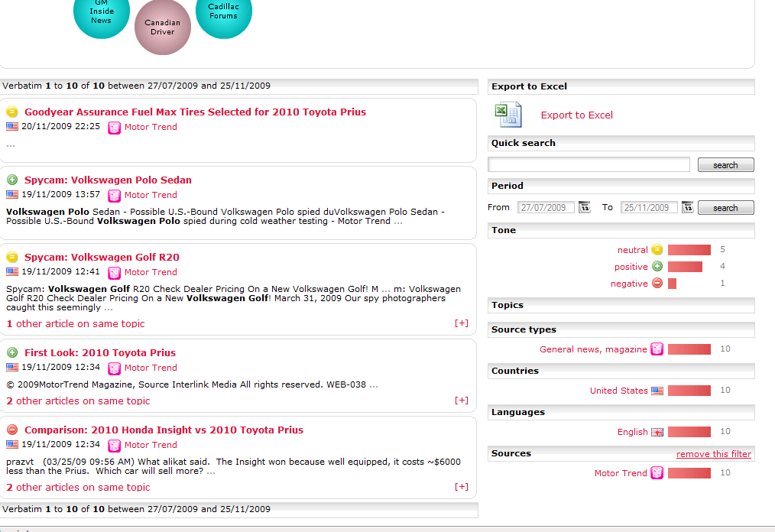This screenshot has height=532, width=775.
Task: Filter by English language
Action: coord(632,432)
